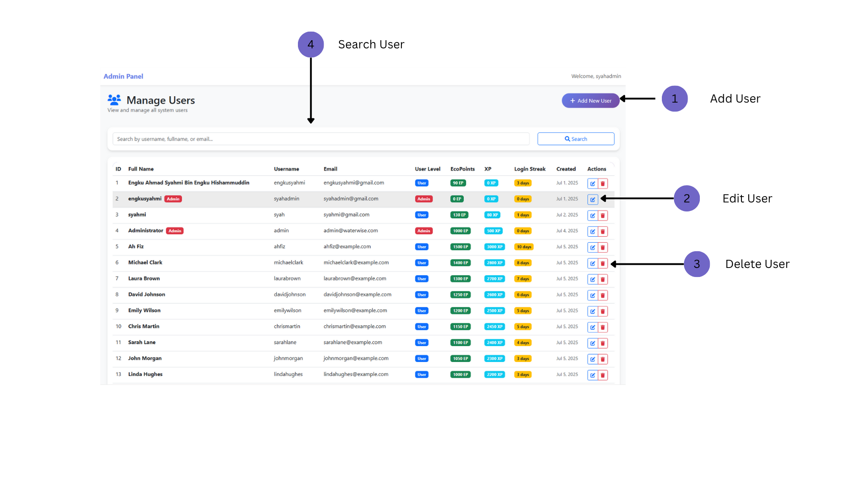The image size is (868, 488).
Task: Click the red Admin badge beside engkusyahmi
Action: click(173, 199)
